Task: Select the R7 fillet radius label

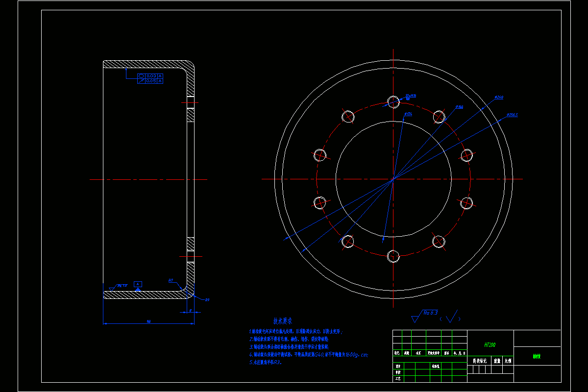Action: point(171,281)
